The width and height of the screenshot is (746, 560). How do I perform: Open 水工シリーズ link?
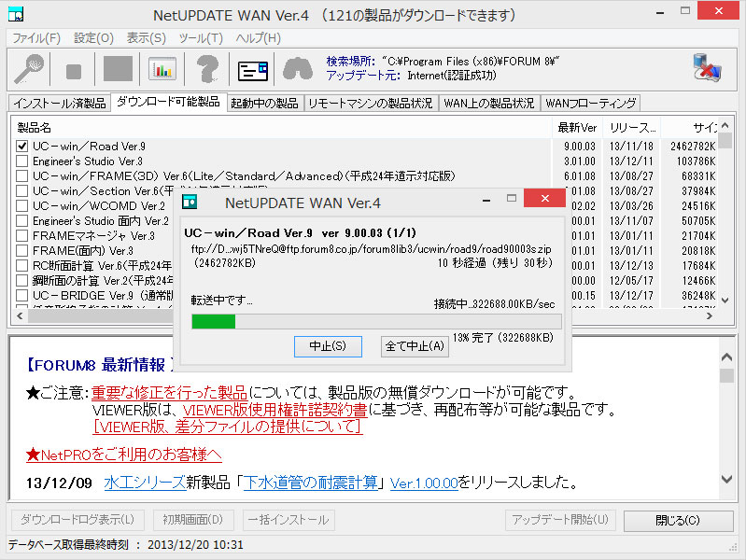pos(145,483)
